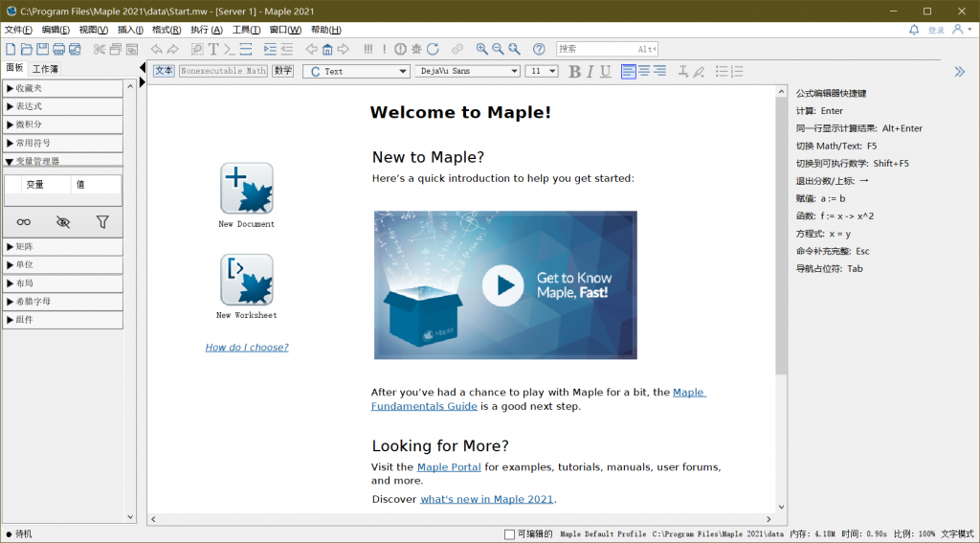Expand the 希腊字母 palette
Screen dimensions: 980x543
coord(62,302)
